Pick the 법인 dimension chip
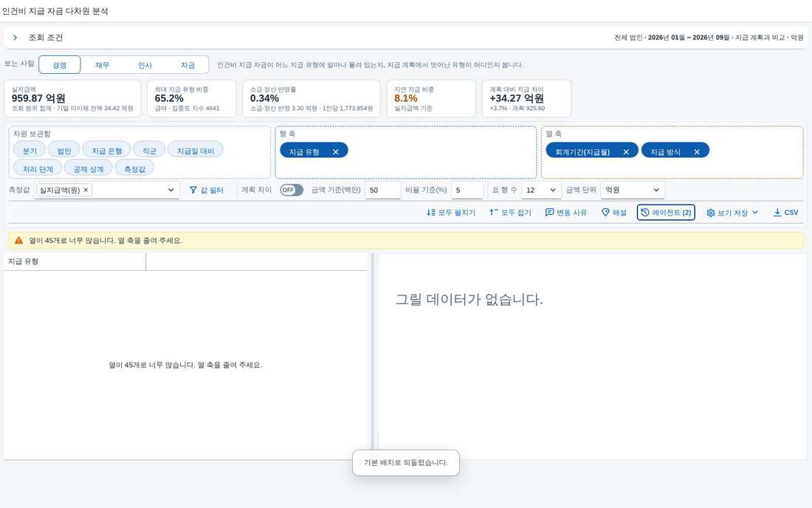Image resolution: width=812 pixels, height=508 pixels. coord(63,151)
